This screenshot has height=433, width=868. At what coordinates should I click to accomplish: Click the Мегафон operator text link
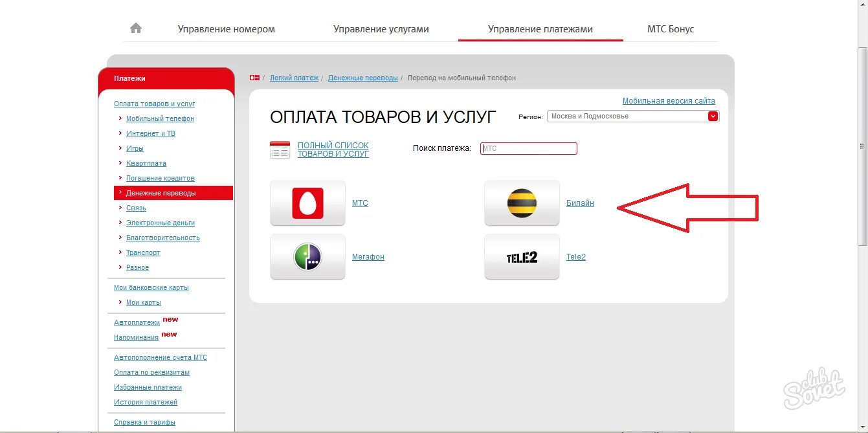[368, 257]
